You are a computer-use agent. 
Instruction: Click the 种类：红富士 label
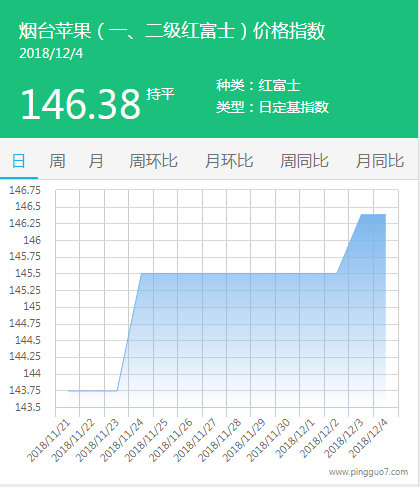(x=258, y=85)
